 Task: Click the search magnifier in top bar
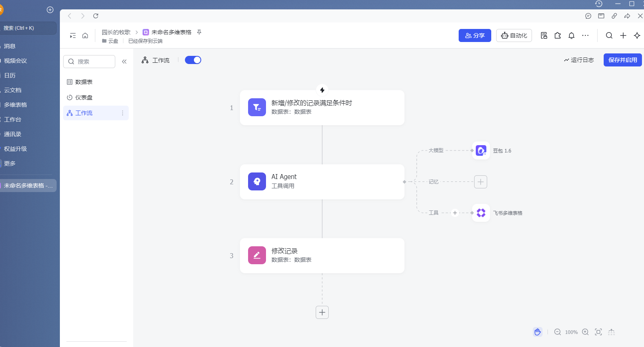(x=609, y=35)
